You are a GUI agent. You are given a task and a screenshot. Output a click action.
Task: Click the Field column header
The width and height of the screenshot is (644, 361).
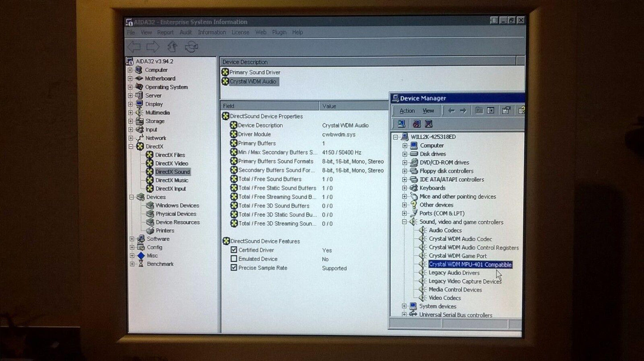pos(229,106)
